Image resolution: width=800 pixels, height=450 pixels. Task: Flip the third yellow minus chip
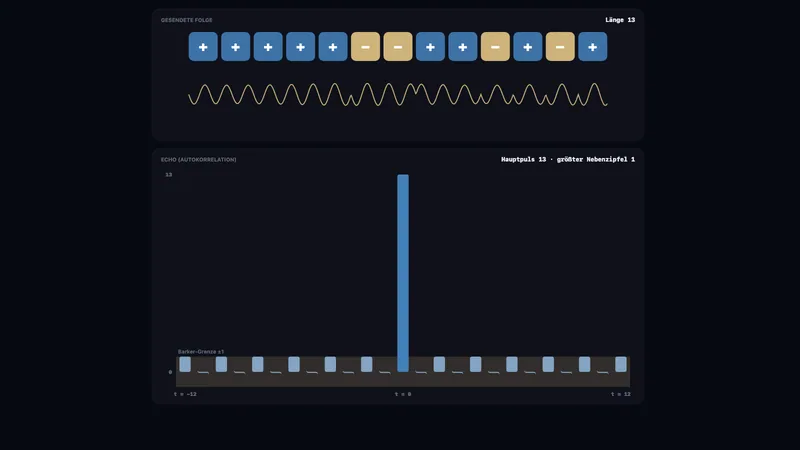[x=495, y=46]
